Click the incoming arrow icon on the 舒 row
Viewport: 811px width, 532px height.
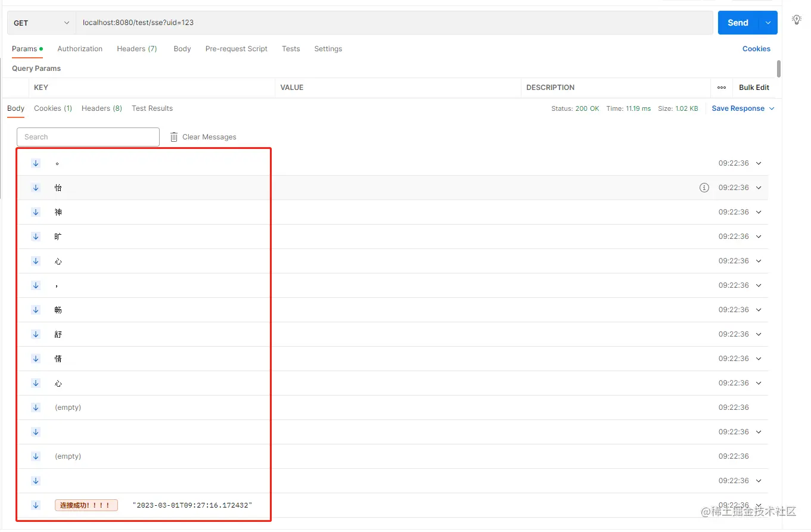tap(36, 334)
